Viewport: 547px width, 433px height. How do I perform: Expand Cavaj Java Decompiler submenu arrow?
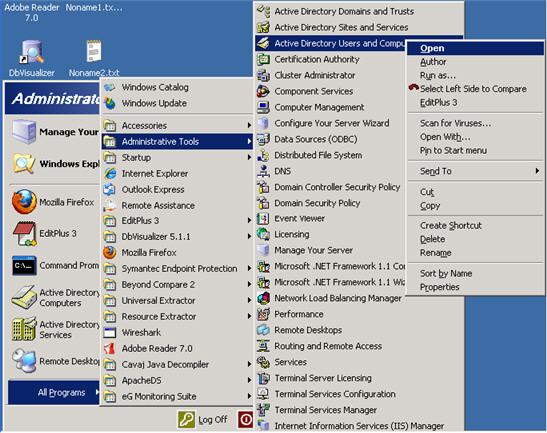pos(249,364)
